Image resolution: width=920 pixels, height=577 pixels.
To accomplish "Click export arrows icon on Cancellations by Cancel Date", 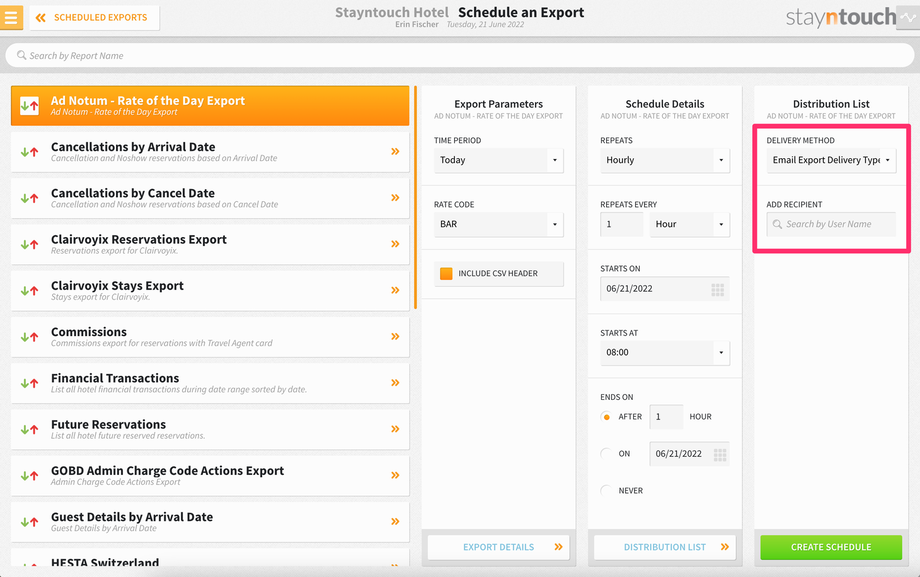I will point(29,198).
